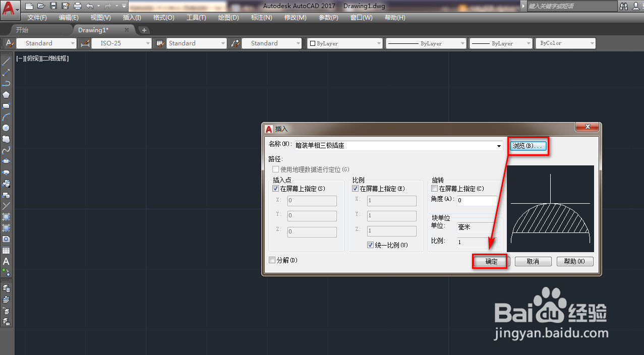
Task: Open the 名称 block name combo box
Action: coord(398,146)
